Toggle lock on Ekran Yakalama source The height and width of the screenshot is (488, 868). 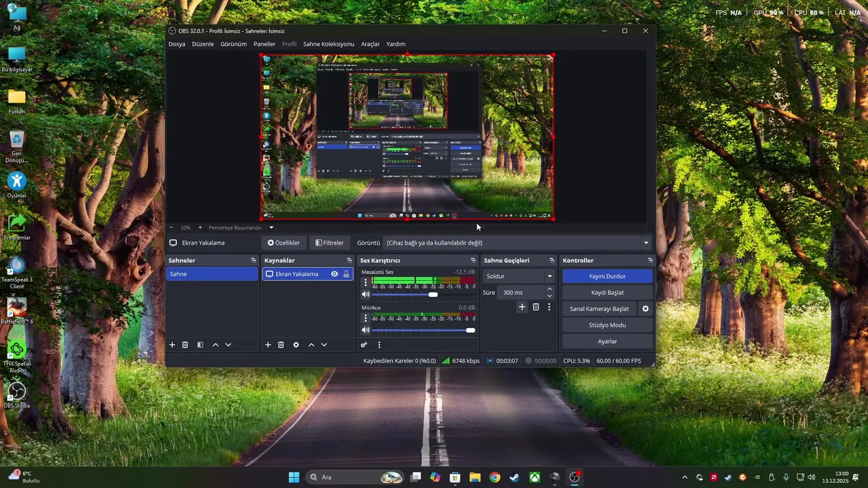click(347, 274)
